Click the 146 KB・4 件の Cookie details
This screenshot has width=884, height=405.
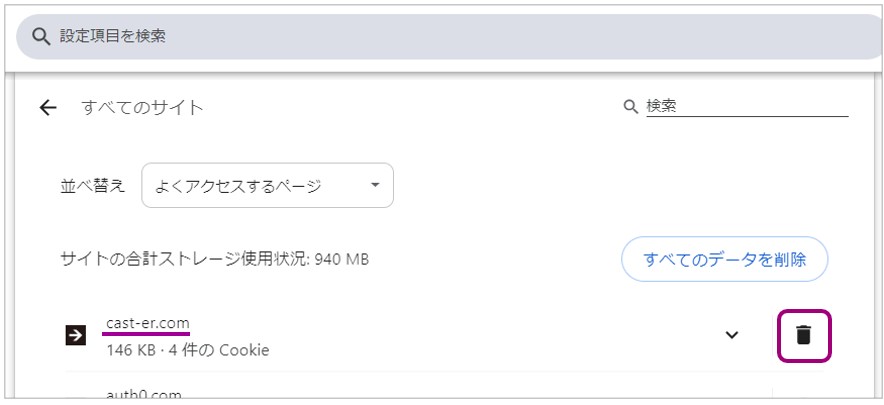coord(187,350)
